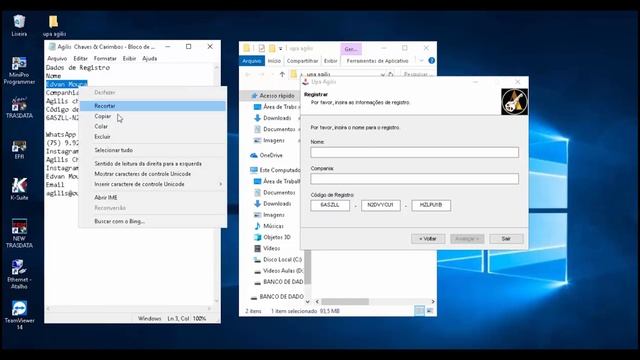Launch the K-Suite desktop icon
Image resolution: width=640 pixels, height=360 pixels.
(19, 189)
